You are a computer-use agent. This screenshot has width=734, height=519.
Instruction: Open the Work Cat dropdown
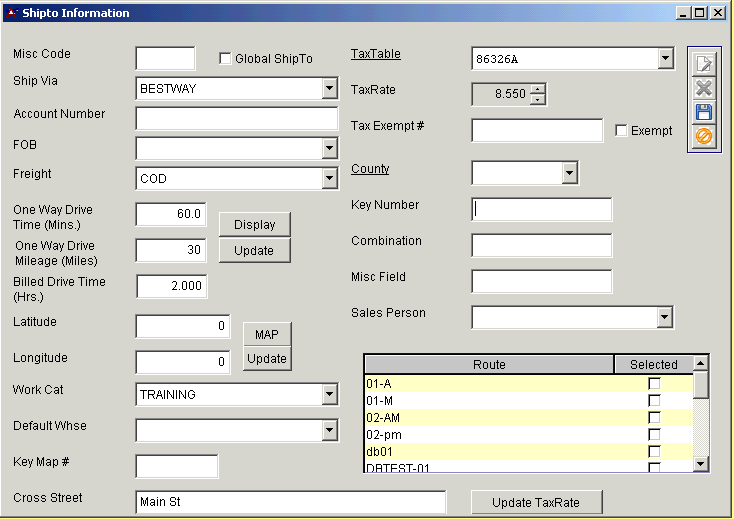pyautogui.click(x=329, y=395)
